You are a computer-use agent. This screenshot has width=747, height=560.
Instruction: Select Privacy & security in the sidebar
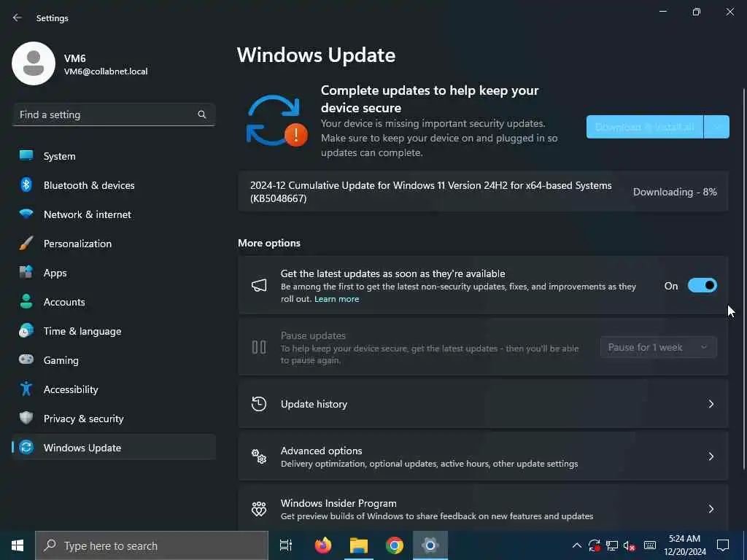113,419
